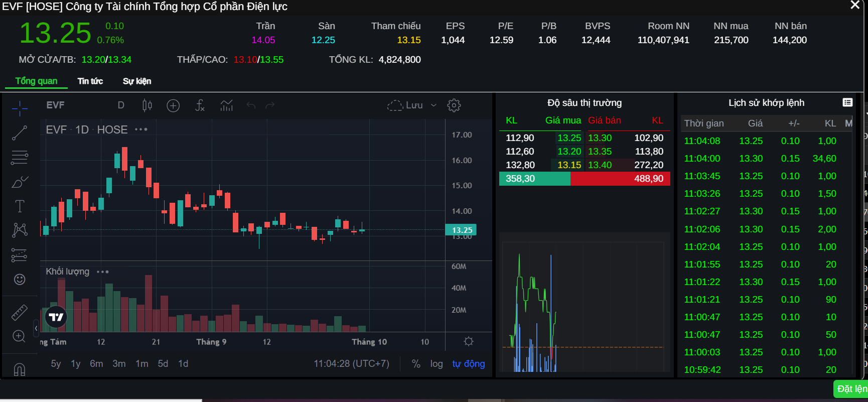Viewport: 868px width, 402px height.
Task: Expand the Lưu save dropdown arrow
Action: pyautogui.click(x=434, y=105)
